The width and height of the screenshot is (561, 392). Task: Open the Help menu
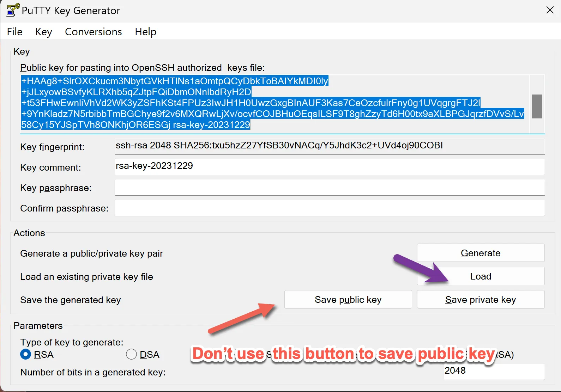pyautogui.click(x=146, y=32)
